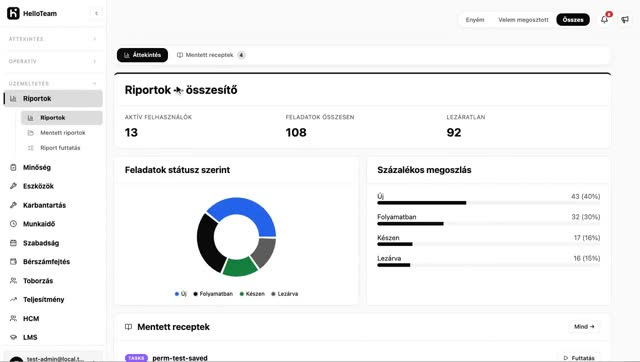Image resolution: width=640 pixels, height=362 pixels.
Task: Open the Toborzás people icon
Action: (x=13, y=281)
